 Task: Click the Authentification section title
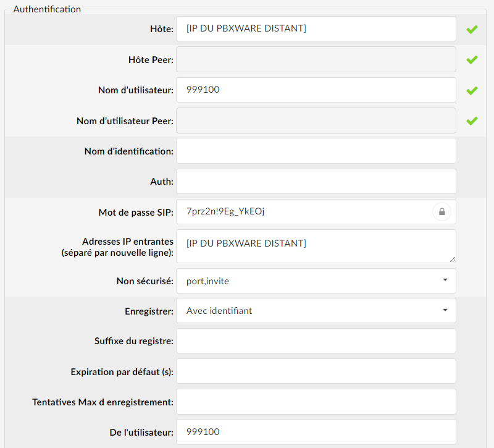click(47, 9)
